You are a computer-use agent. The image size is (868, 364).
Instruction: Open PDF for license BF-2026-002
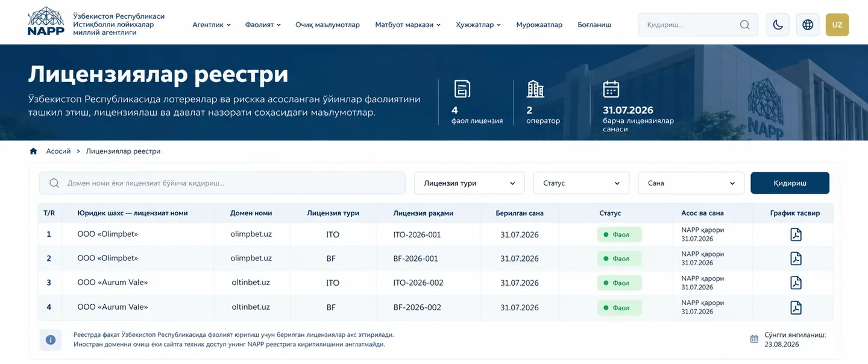(x=796, y=307)
